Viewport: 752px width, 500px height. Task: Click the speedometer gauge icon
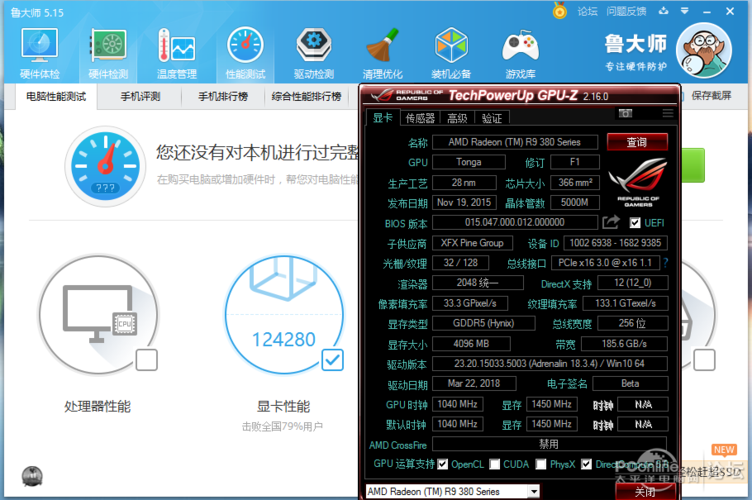tap(106, 166)
